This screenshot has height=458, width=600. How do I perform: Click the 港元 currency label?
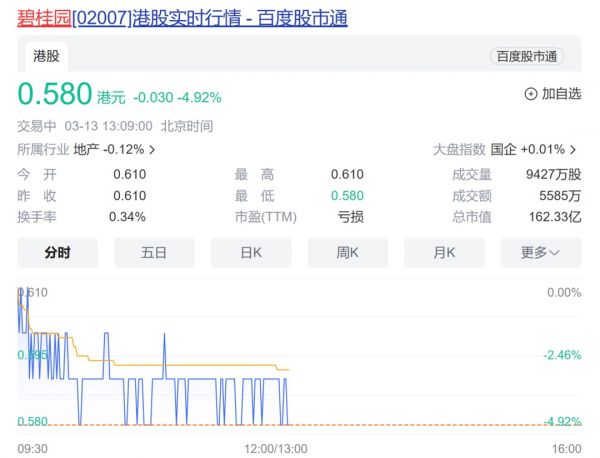click(x=111, y=98)
